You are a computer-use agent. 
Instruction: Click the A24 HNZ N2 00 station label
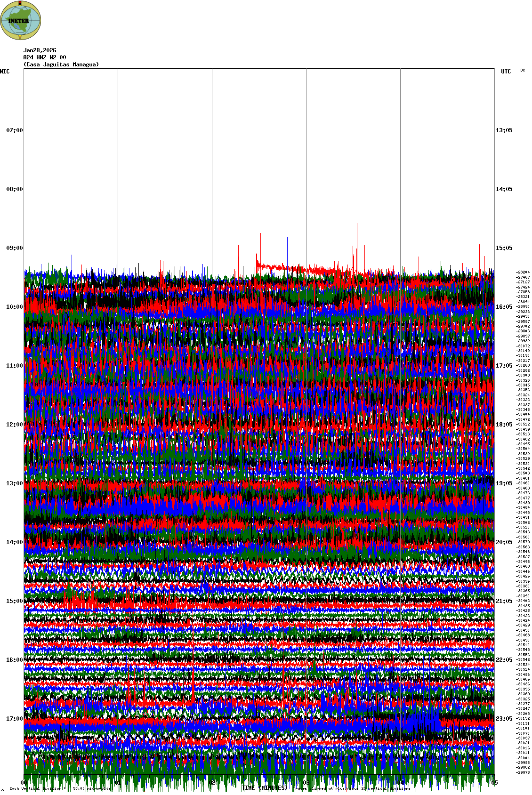[45, 57]
